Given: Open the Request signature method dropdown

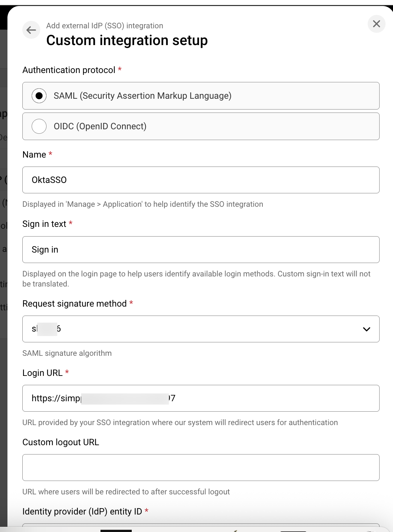Looking at the screenshot, I should point(201,329).
